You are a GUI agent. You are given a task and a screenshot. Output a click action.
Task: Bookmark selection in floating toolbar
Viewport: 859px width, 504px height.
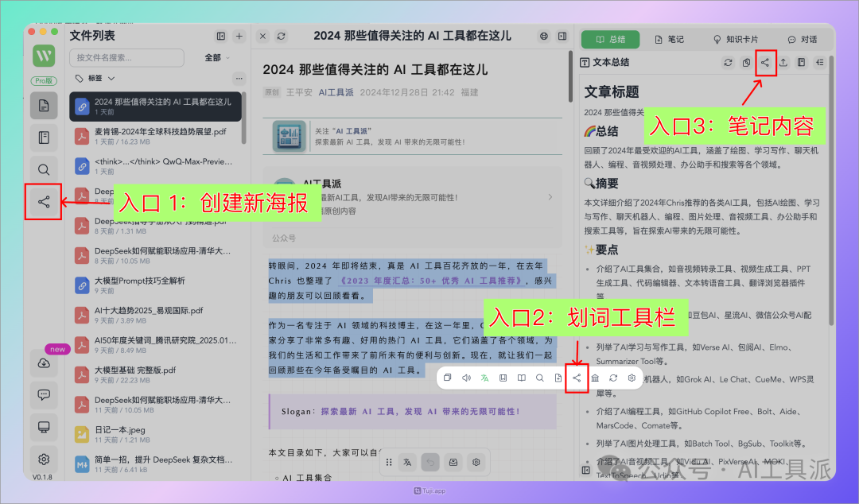pos(503,378)
